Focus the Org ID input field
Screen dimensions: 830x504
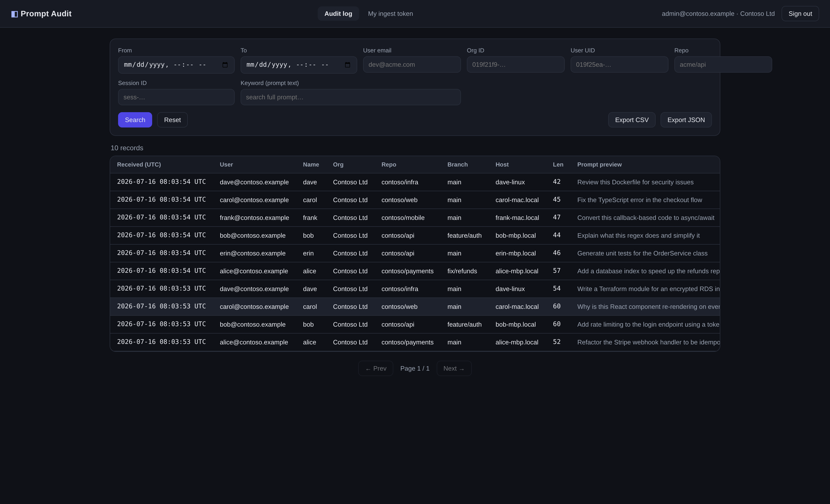515,64
